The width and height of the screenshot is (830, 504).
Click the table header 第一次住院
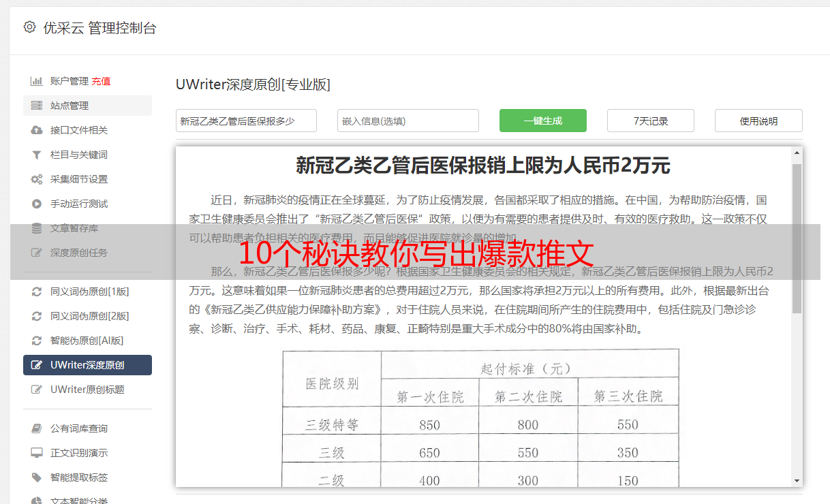click(x=431, y=396)
